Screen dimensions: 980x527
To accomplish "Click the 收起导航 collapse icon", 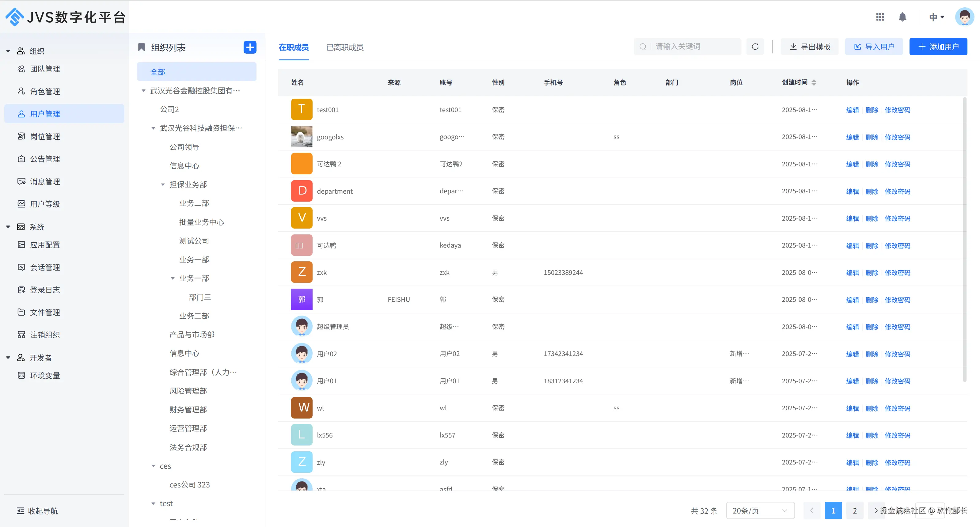I will tap(21, 511).
